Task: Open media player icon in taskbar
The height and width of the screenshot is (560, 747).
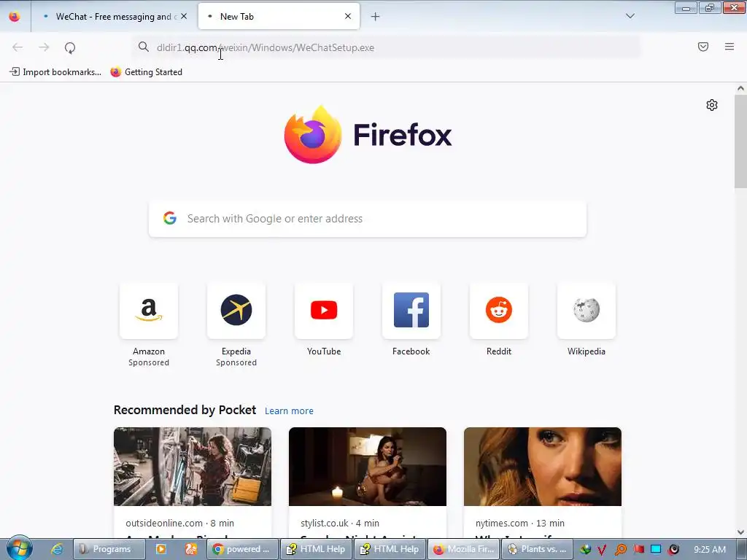Action: tap(161, 549)
